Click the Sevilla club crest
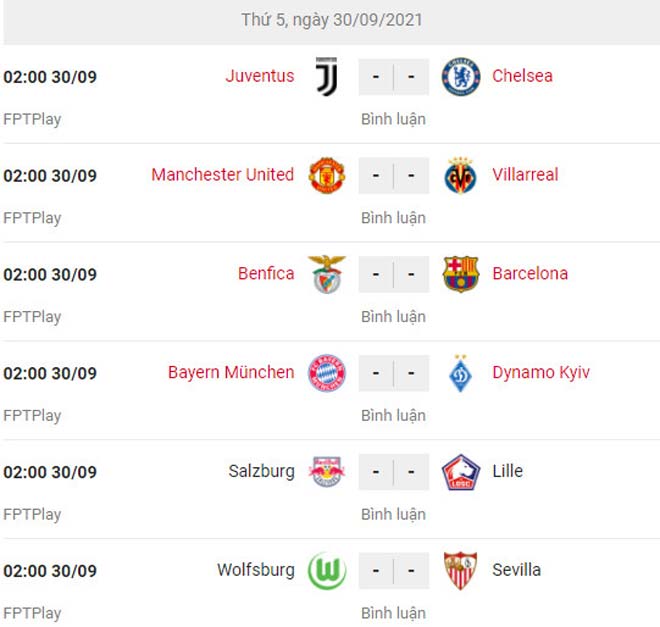This screenshot has height=627, width=660. (x=461, y=571)
